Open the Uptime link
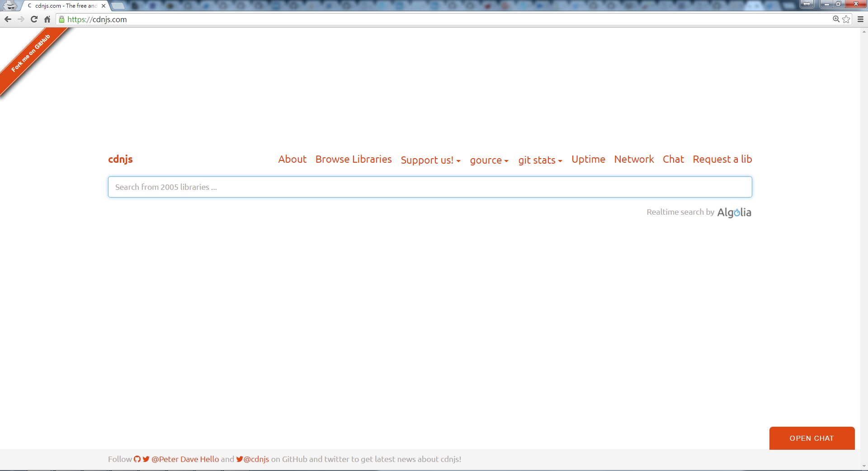 588,159
